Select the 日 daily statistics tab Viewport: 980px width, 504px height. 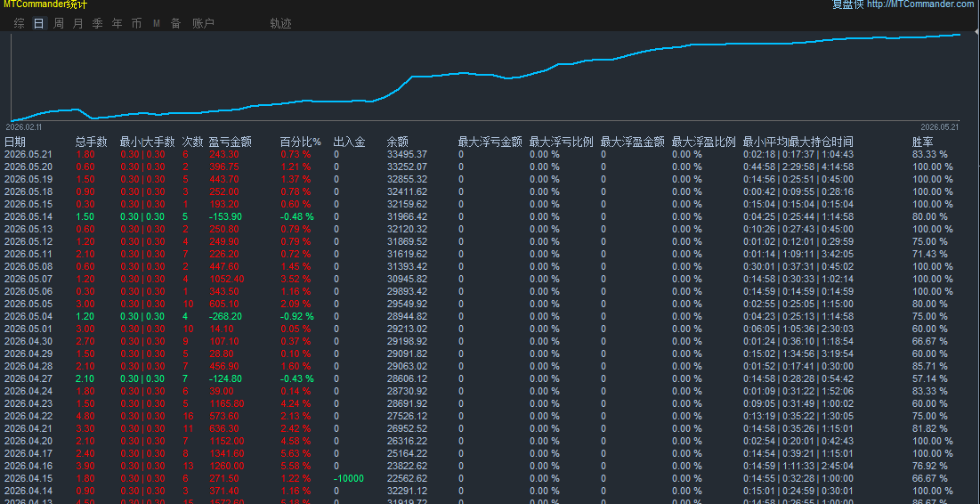click(39, 24)
